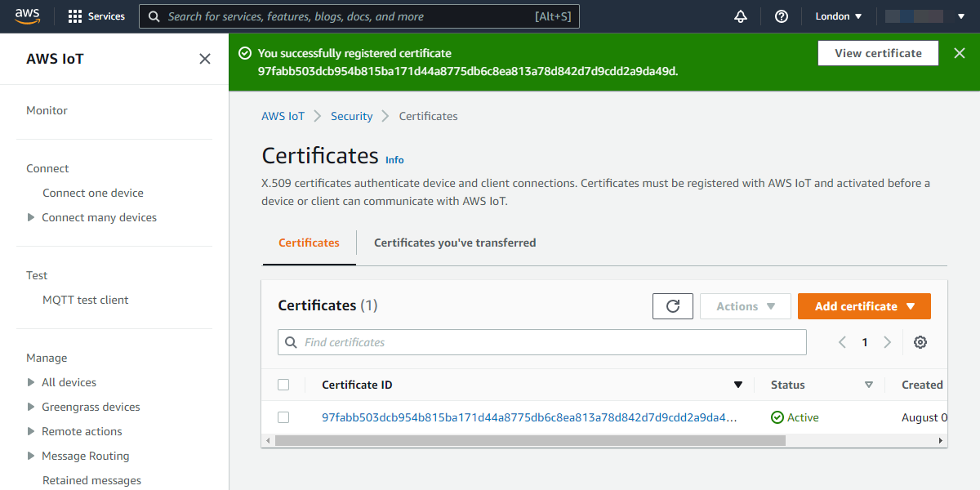Go to previous page of certificates
This screenshot has width=980, height=490.
coord(842,342)
